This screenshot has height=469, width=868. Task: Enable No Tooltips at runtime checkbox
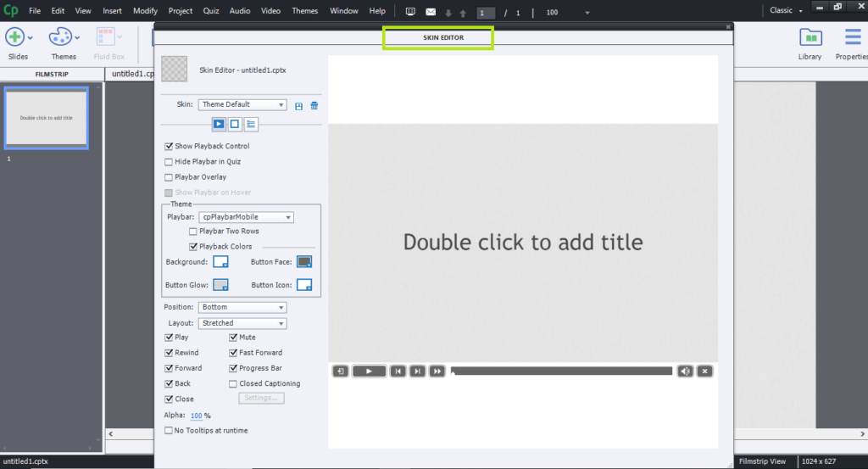click(x=169, y=430)
